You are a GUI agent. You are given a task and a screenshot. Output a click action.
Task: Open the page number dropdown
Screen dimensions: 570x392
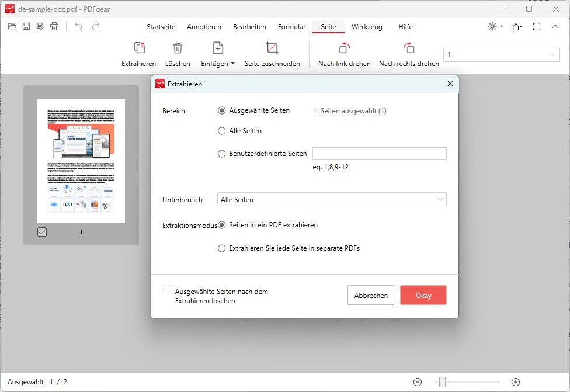point(553,54)
